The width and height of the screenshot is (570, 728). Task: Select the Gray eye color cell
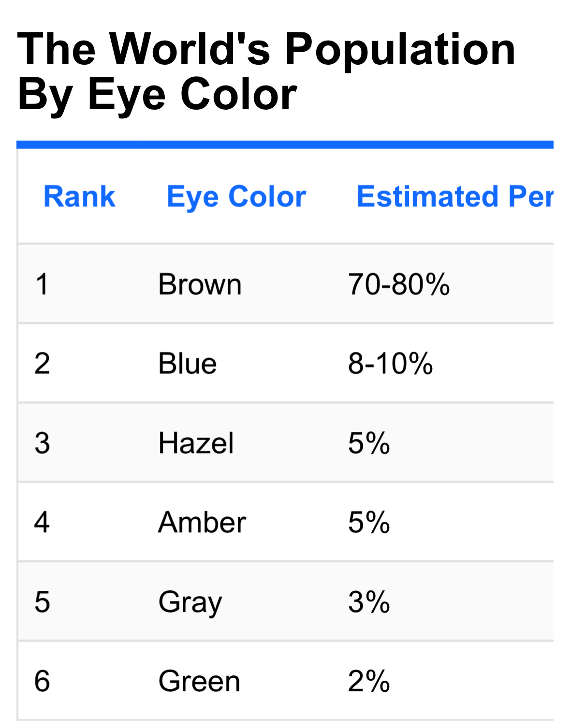[190, 602]
